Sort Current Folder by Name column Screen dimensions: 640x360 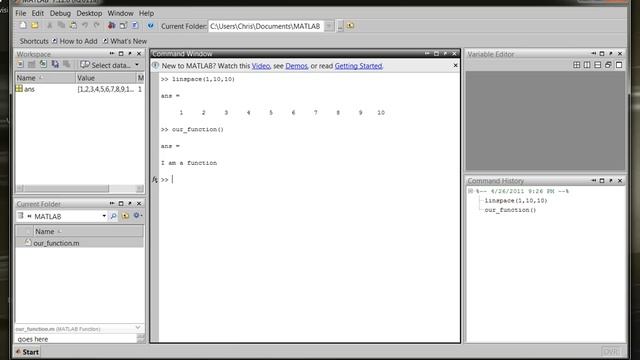pyautogui.click(x=88, y=231)
